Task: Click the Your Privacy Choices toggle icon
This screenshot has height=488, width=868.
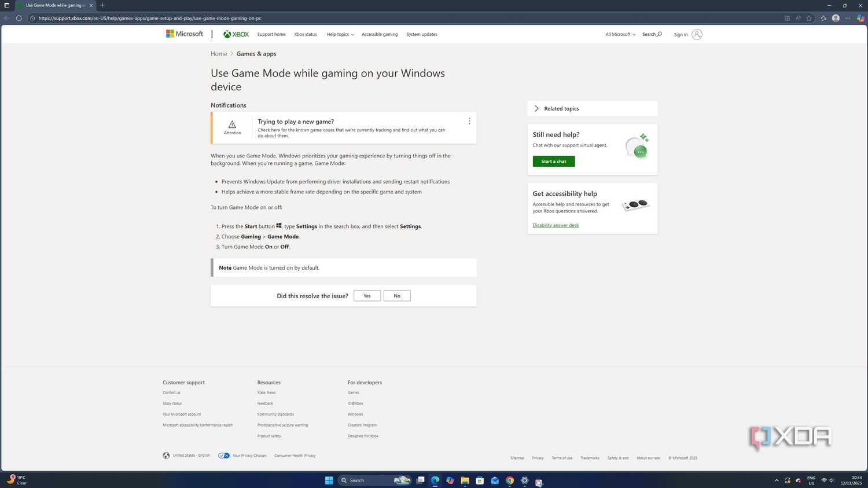Action: 224,456
